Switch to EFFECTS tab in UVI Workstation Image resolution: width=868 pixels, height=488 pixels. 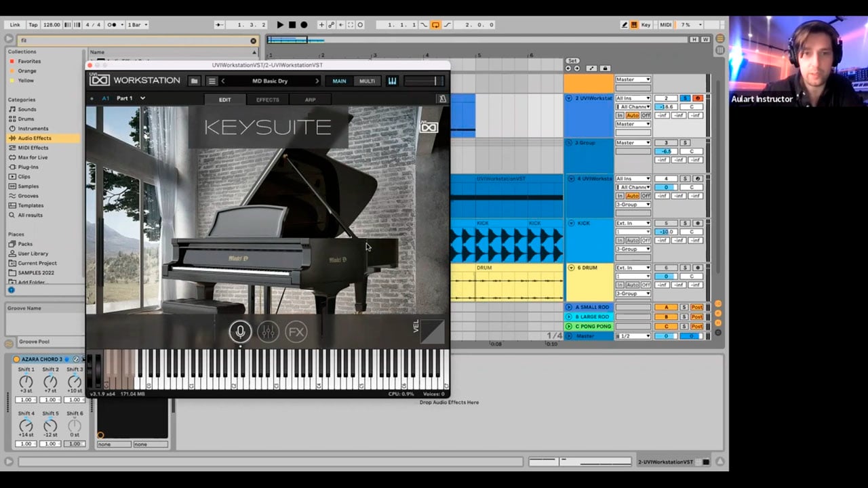click(267, 100)
